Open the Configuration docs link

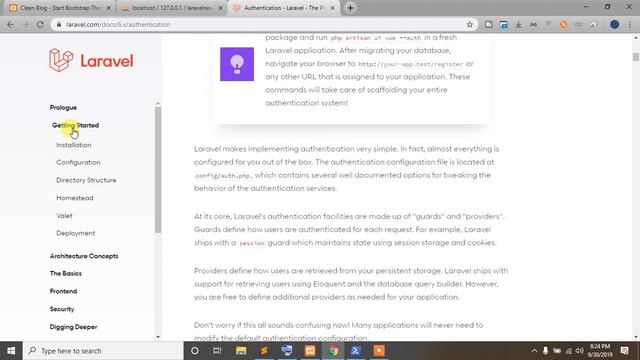point(78,162)
